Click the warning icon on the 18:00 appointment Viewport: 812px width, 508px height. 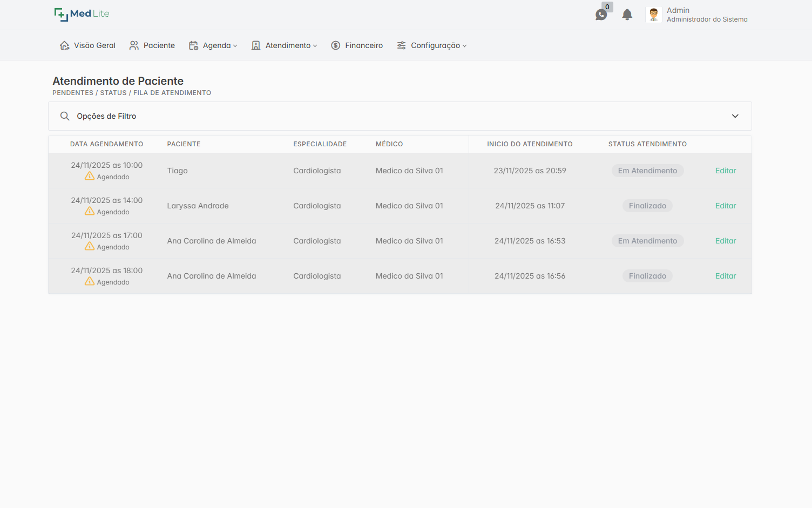[x=90, y=282]
